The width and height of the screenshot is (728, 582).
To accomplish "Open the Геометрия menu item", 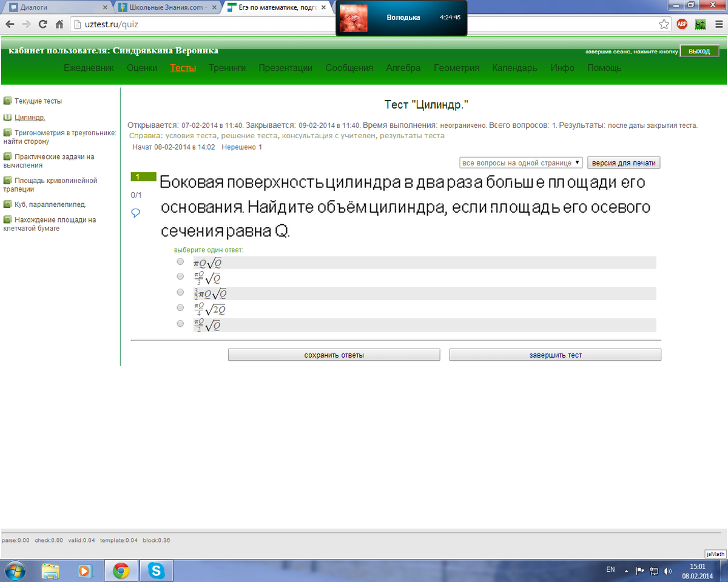I will pos(457,68).
